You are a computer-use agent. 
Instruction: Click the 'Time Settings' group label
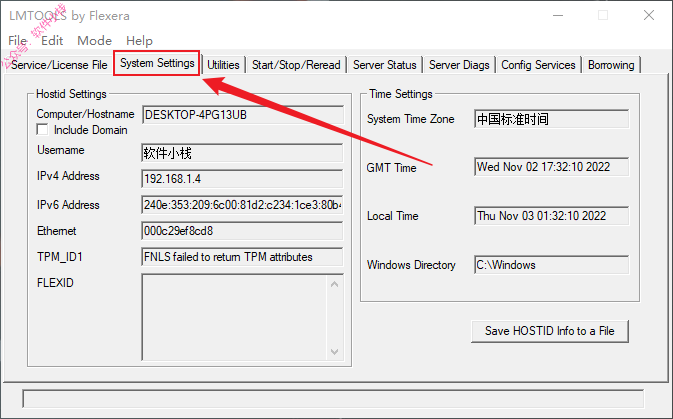pyautogui.click(x=401, y=94)
